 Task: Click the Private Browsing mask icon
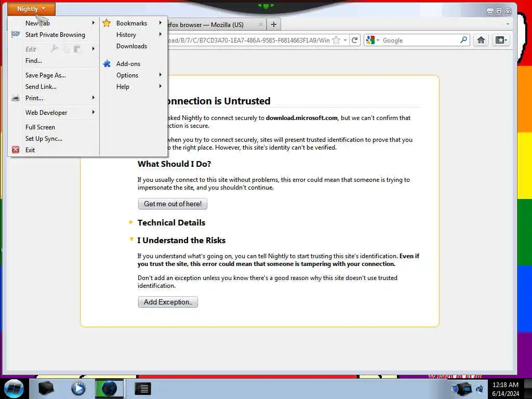(15, 34)
